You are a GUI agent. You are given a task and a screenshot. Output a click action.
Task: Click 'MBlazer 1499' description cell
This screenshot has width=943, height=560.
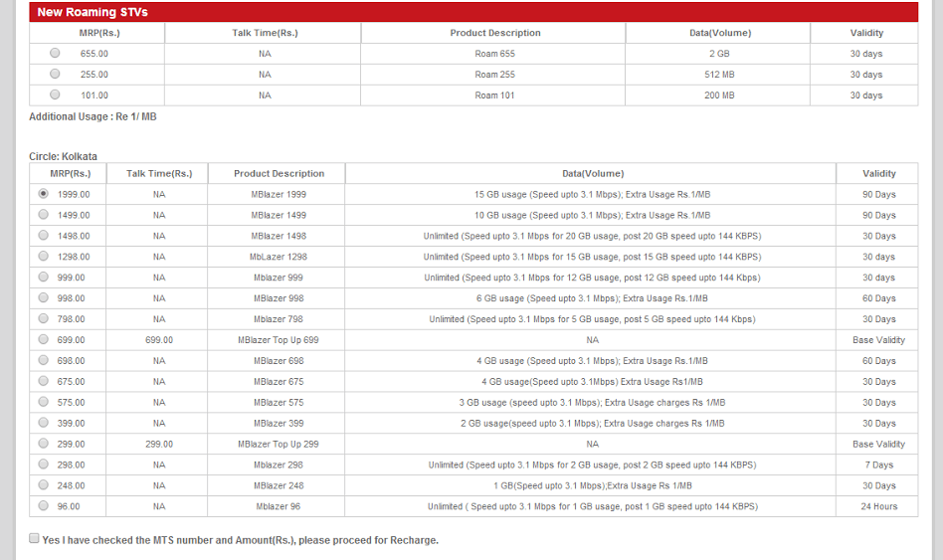(279, 215)
